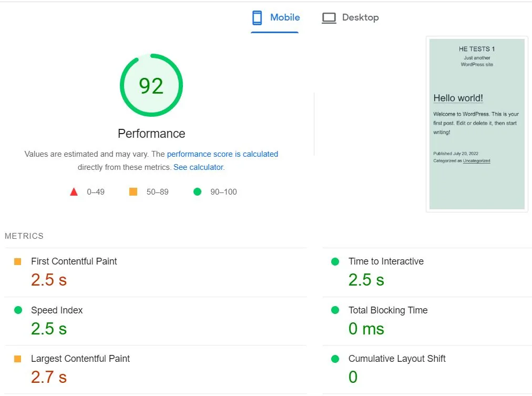This screenshot has width=532, height=396.
Task: Click the 2.7 s Largest Contentful Paint value
Action: (49, 377)
